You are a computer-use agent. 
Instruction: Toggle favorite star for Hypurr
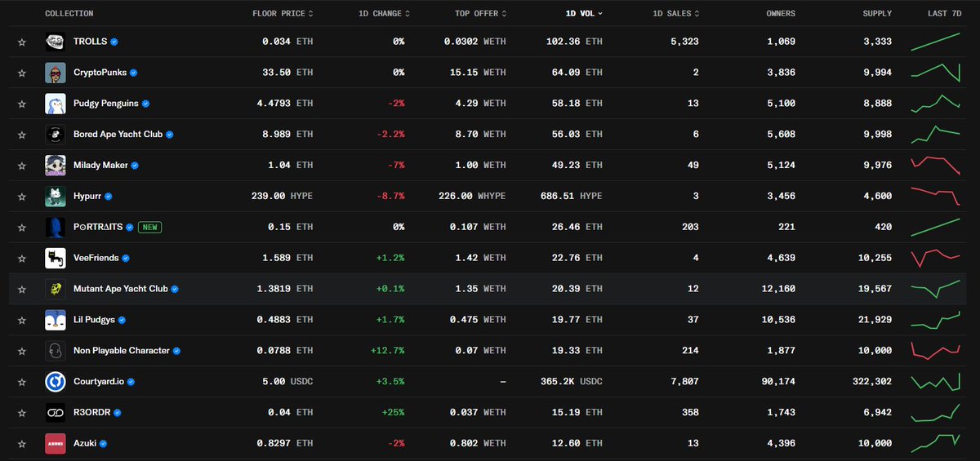[22, 197]
